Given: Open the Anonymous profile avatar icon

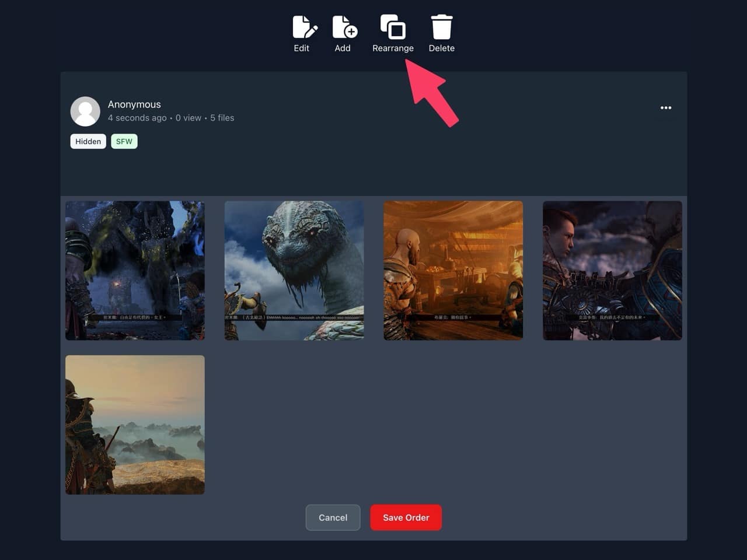Looking at the screenshot, I should [x=85, y=111].
